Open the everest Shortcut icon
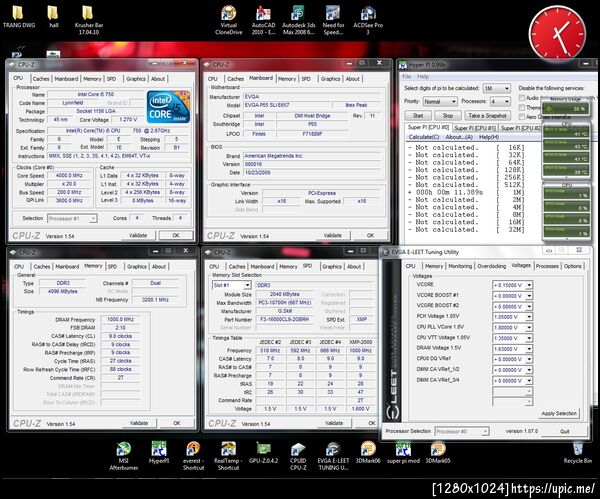Viewport: 600px width, 499px height. (193, 456)
